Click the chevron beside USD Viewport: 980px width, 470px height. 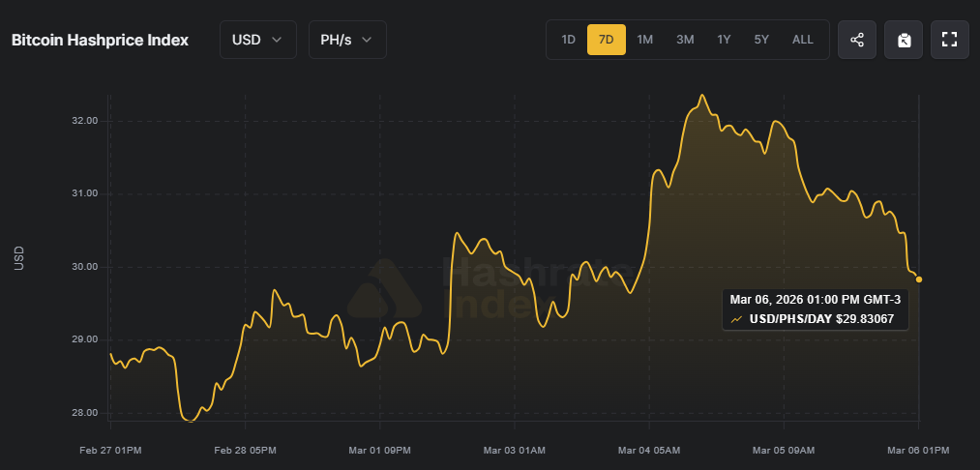[x=278, y=40]
